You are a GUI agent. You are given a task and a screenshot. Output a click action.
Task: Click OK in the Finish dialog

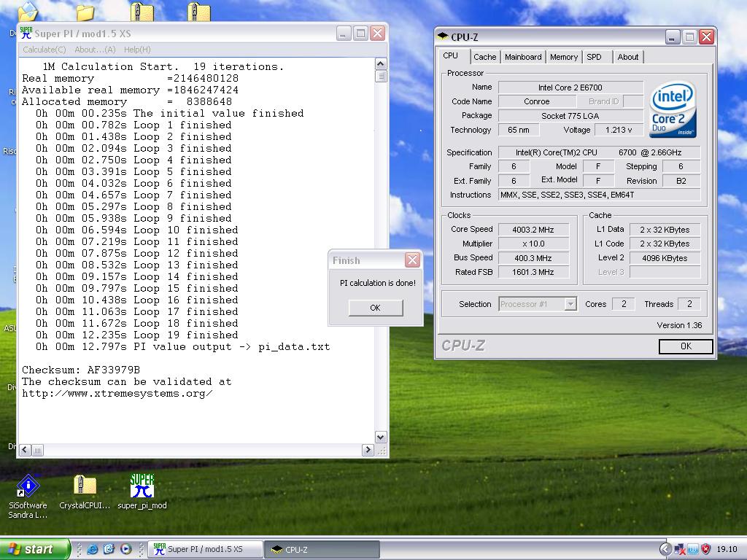pyautogui.click(x=376, y=308)
